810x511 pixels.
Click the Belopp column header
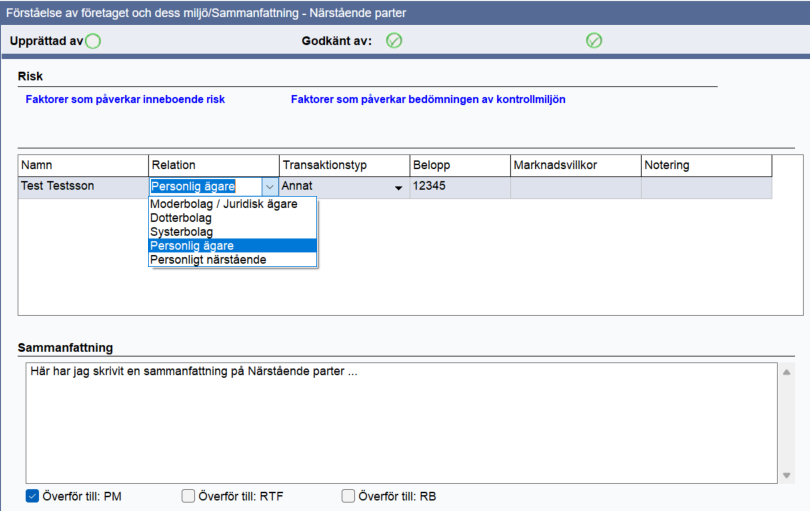(460, 165)
